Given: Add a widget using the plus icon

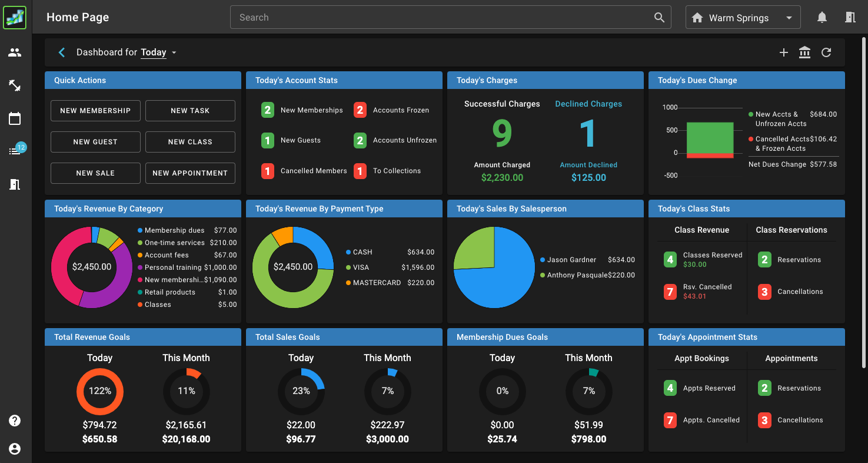Looking at the screenshot, I should click(784, 52).
